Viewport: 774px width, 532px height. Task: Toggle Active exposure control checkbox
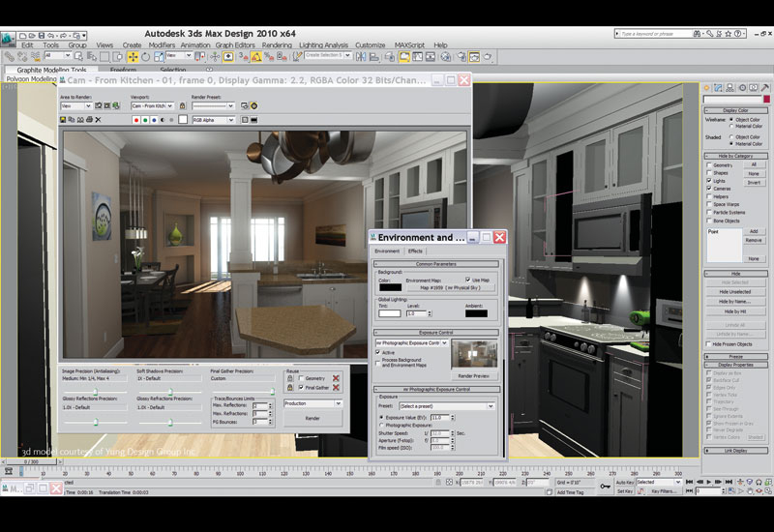(x=378, y=352)
